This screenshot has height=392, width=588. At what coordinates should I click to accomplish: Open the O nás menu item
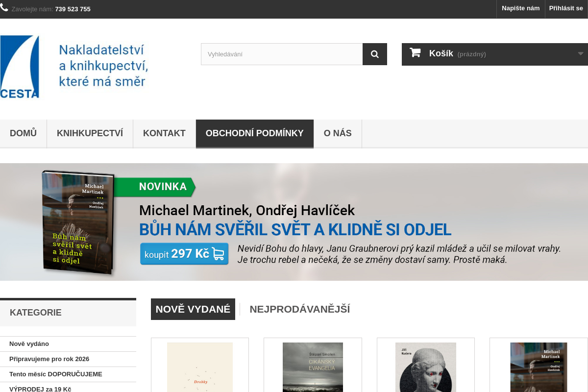(338, 133)
